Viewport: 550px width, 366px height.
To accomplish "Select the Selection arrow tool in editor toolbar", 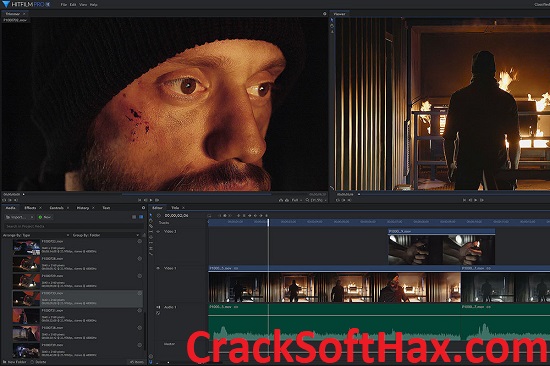I will pos(151,215).
